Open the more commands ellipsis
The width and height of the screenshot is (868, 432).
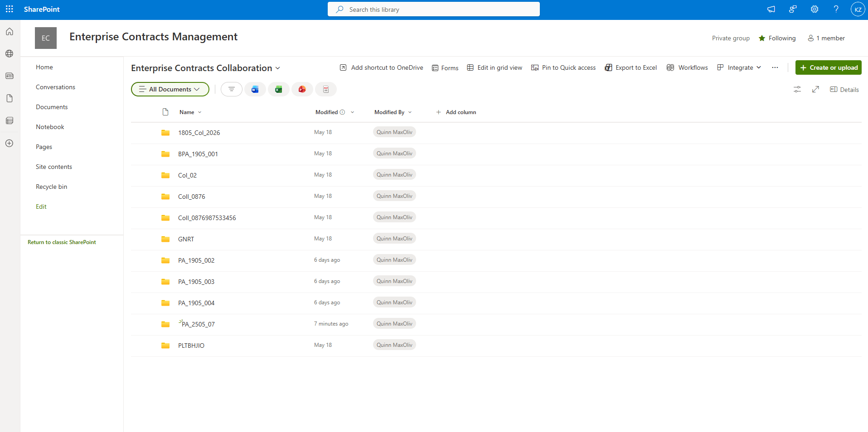775,67
